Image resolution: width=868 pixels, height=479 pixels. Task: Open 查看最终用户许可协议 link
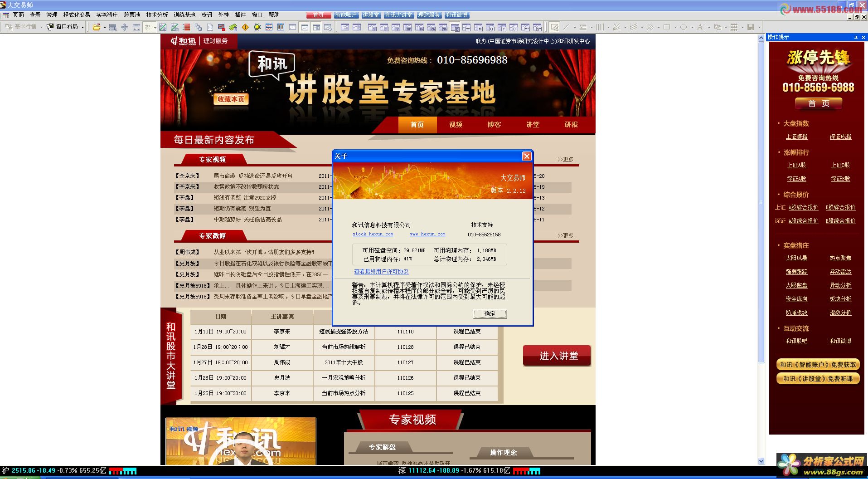(381, 272)
